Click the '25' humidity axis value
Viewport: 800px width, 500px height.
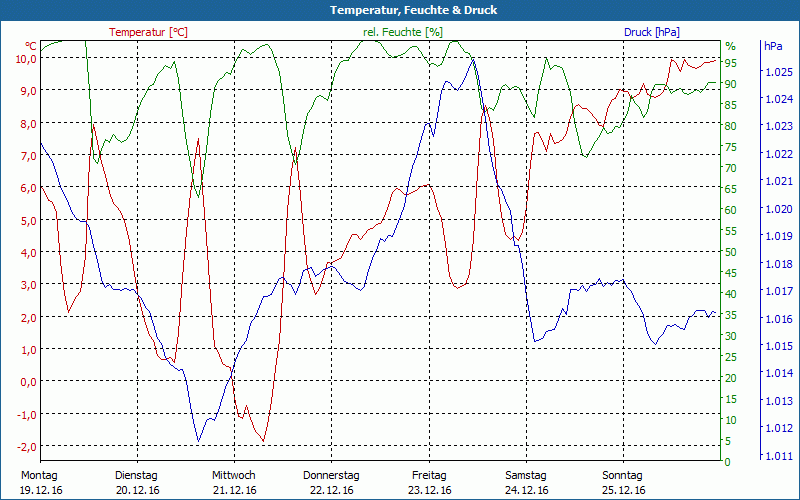click(x=731, y=357)
